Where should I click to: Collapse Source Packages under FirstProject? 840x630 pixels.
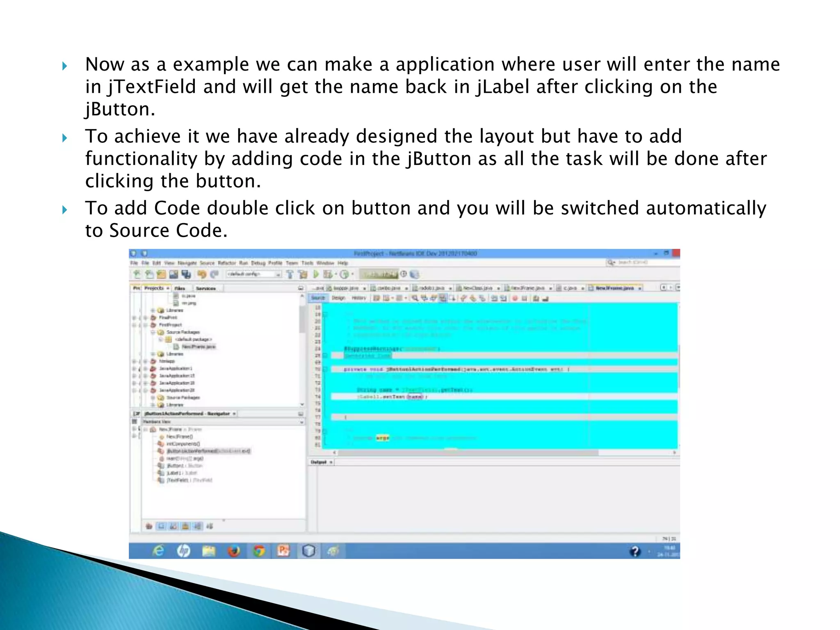coord(153,332)
